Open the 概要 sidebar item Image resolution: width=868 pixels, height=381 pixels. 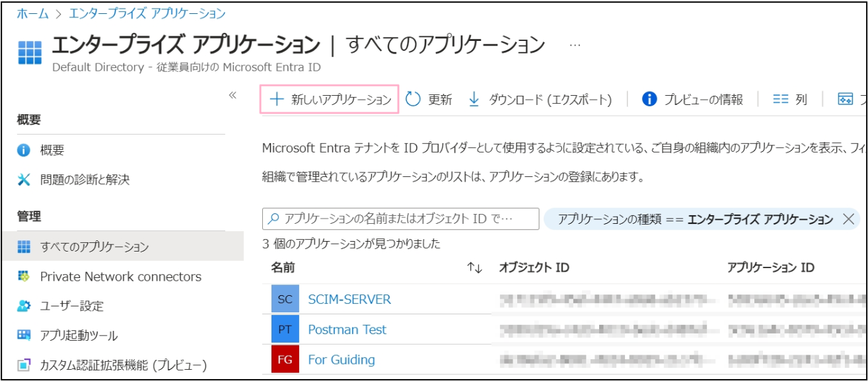click(x=52, y=151)
